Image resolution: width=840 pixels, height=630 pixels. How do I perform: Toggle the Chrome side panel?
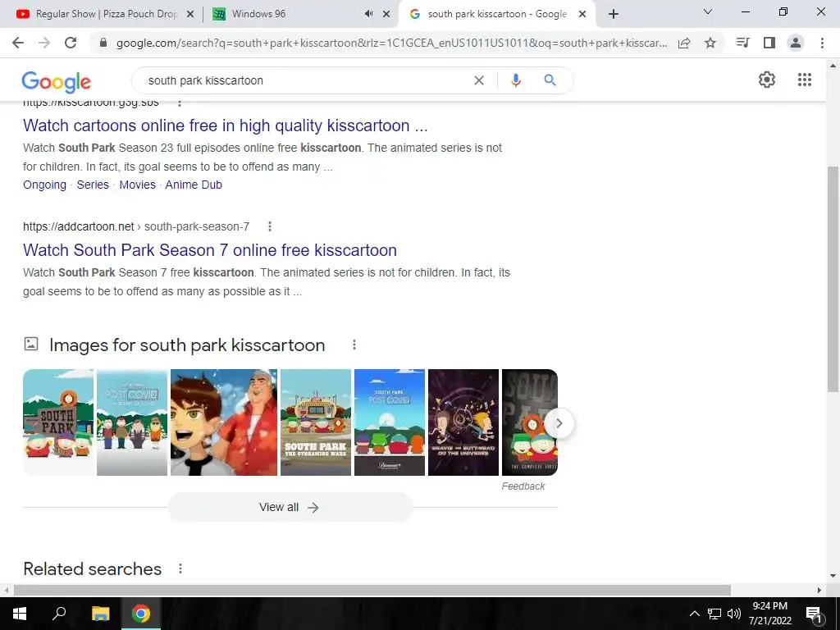[x=769, y=43]
